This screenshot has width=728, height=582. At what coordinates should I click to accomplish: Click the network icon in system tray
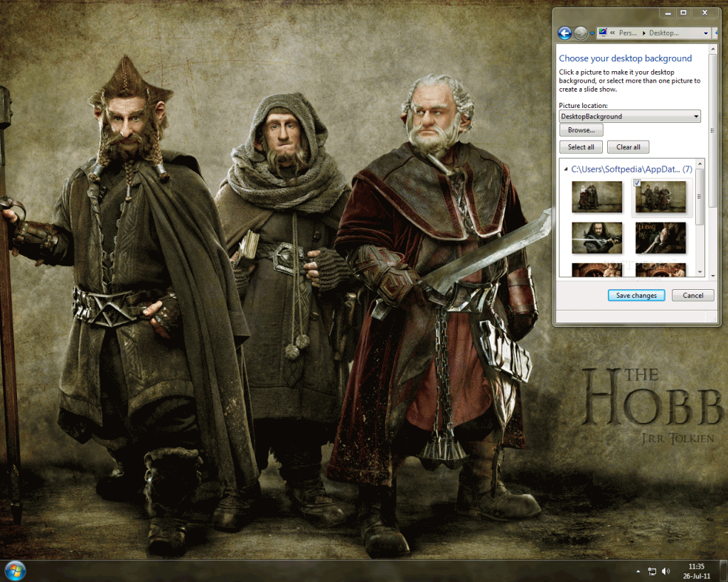[x=652, y=571]
